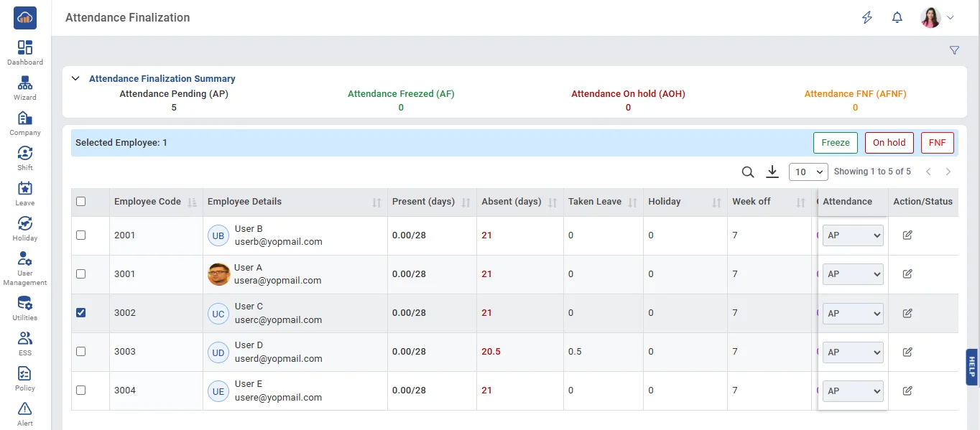The width and height of the screenshot is (980, 430).
Task: Click the Freeze button
Action: pyautogui.click(x=836, y=143)
